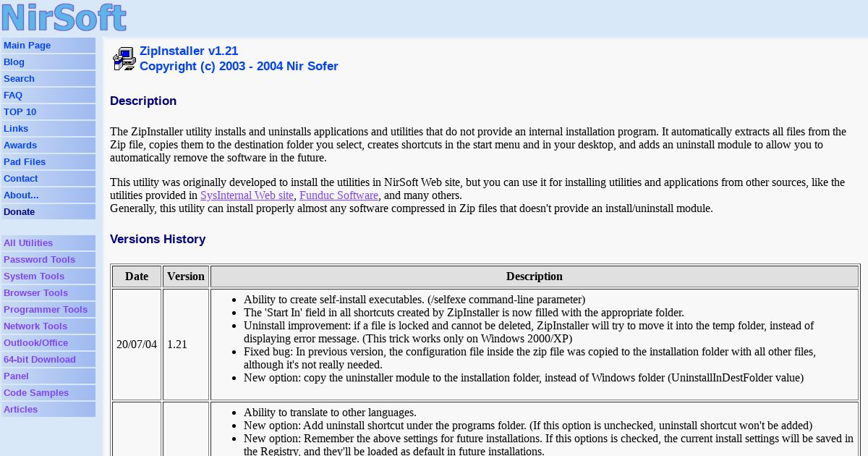Open 64-bit Download page
This screenshot has height=456, width=868.
(48, 360)
